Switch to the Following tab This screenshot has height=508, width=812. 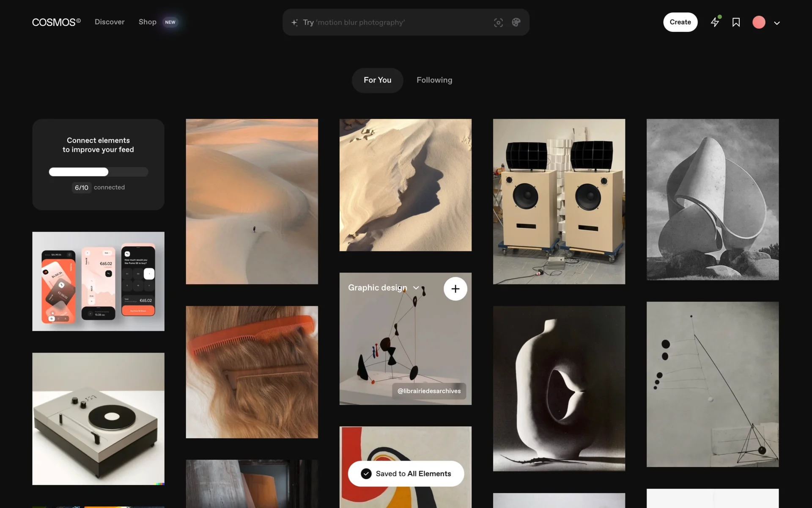pos(434,80)
